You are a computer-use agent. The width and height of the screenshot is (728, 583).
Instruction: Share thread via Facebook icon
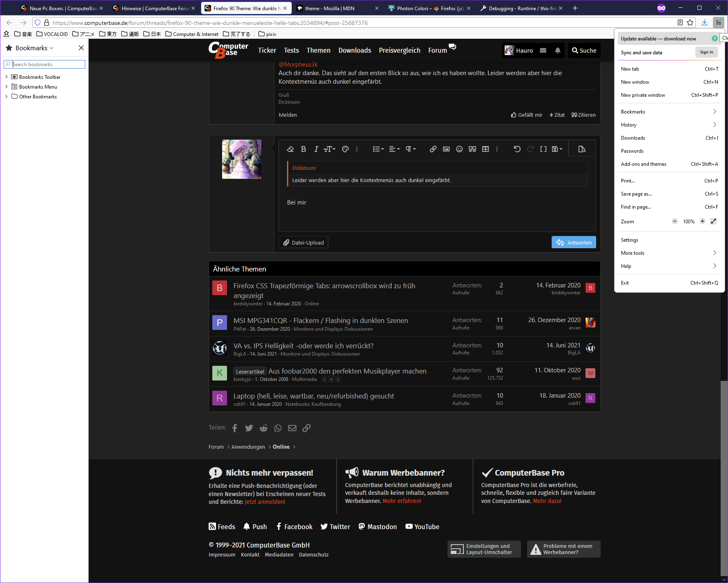235,428
